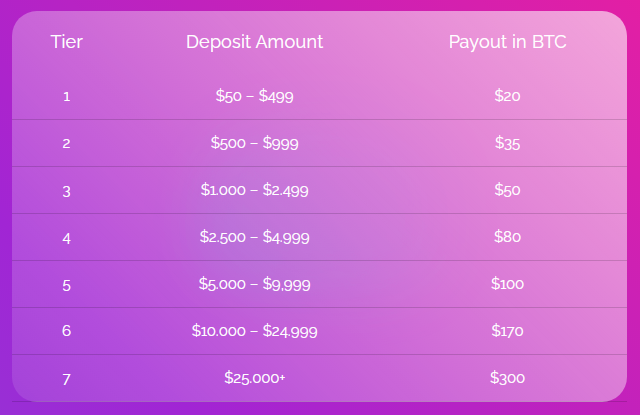Click the $2.500 – $4.999 deposit range

[254, 237]
